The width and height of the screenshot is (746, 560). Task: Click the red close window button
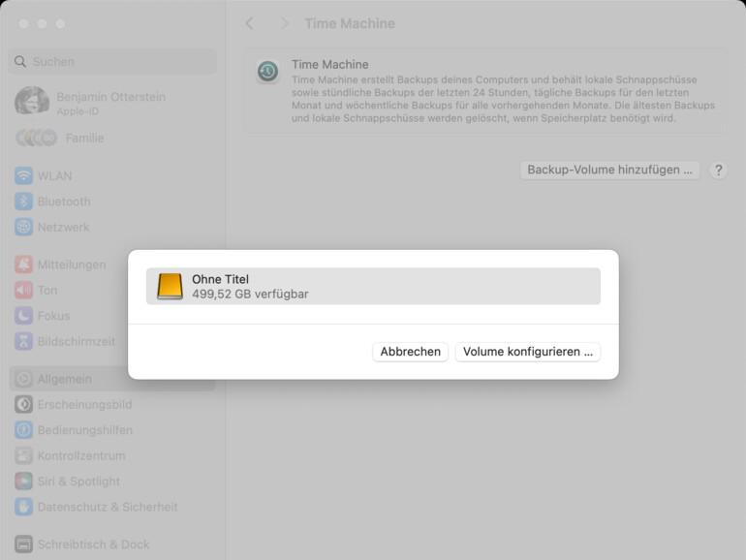[24, 23]
